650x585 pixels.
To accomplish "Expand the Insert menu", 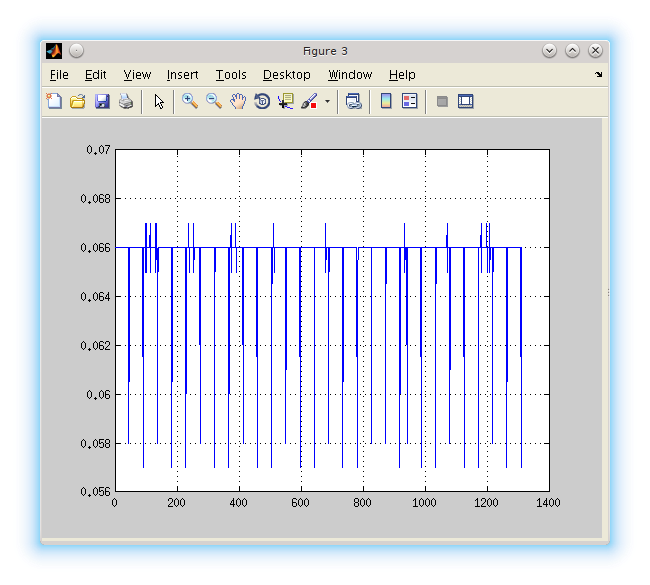I will coord(182,75).
